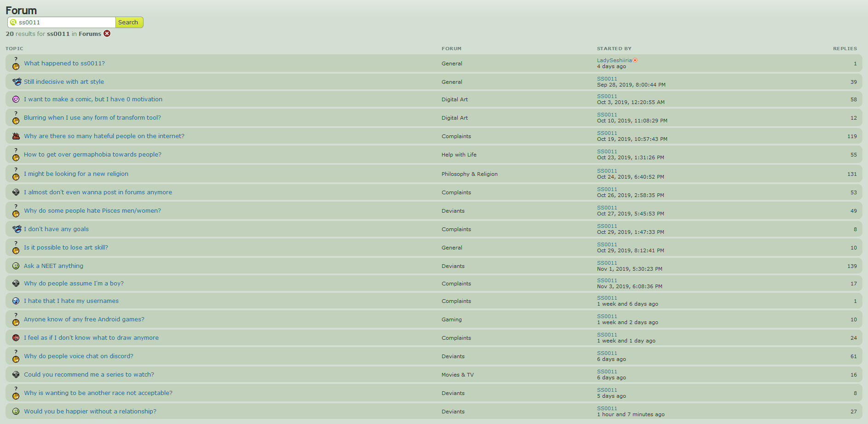This screenshot has height=424, width=868.
Task: Open topic 'Why do people voice chat on discord?'
Action: tap(79, 356)
